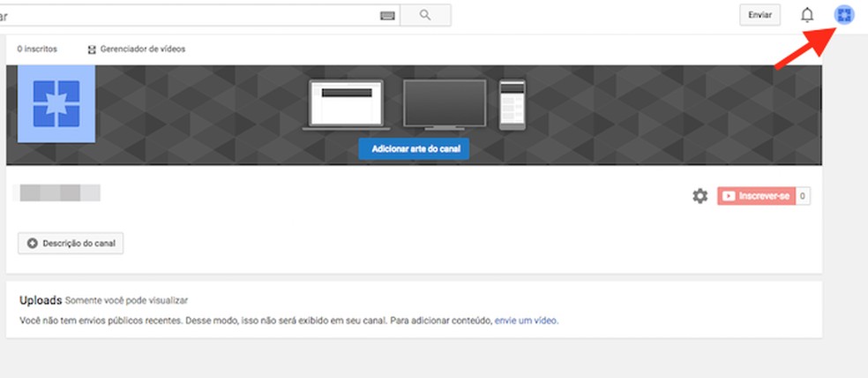Open notifications bell icon

point(807,16)
